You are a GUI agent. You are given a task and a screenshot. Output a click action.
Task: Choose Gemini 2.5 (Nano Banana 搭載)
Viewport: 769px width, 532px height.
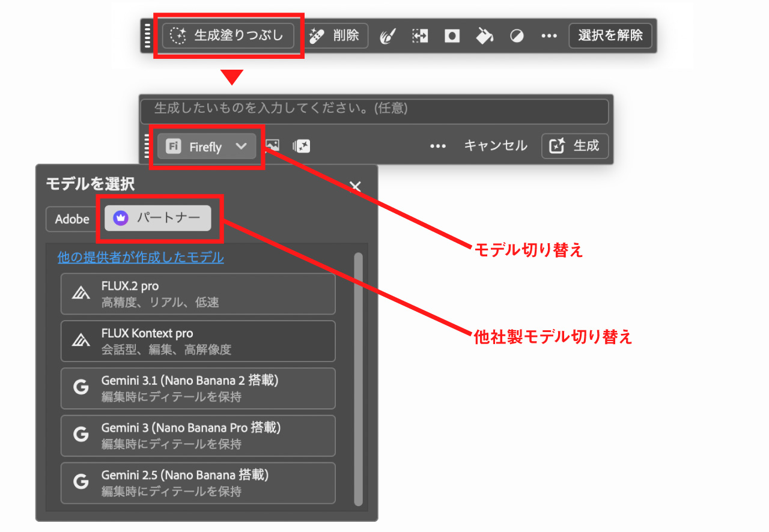[198, 483]
